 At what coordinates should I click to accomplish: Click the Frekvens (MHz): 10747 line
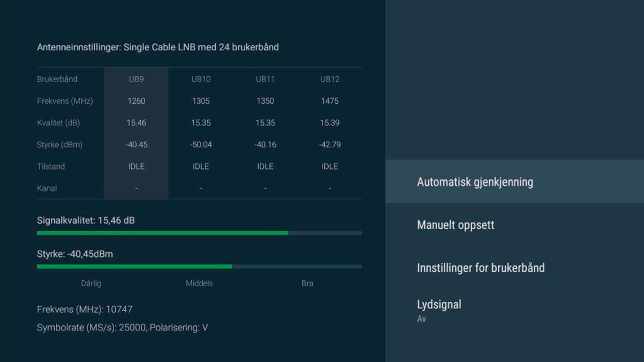(85, 309)
